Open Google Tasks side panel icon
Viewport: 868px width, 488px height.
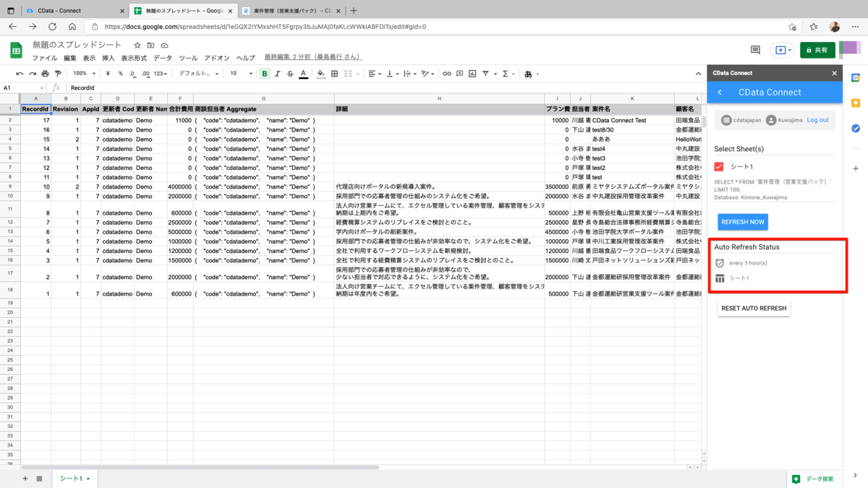(x=856, y=129)
